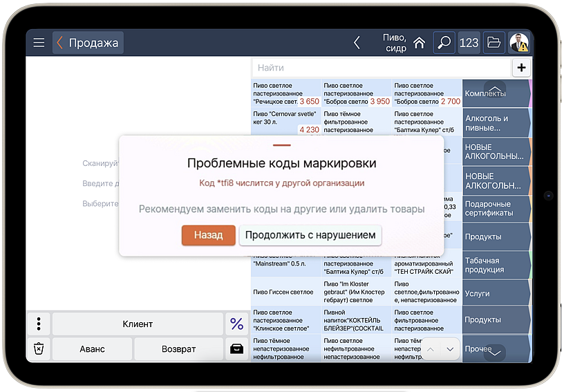
Task: Click the Найти search field
Action: tap(380, 68)
